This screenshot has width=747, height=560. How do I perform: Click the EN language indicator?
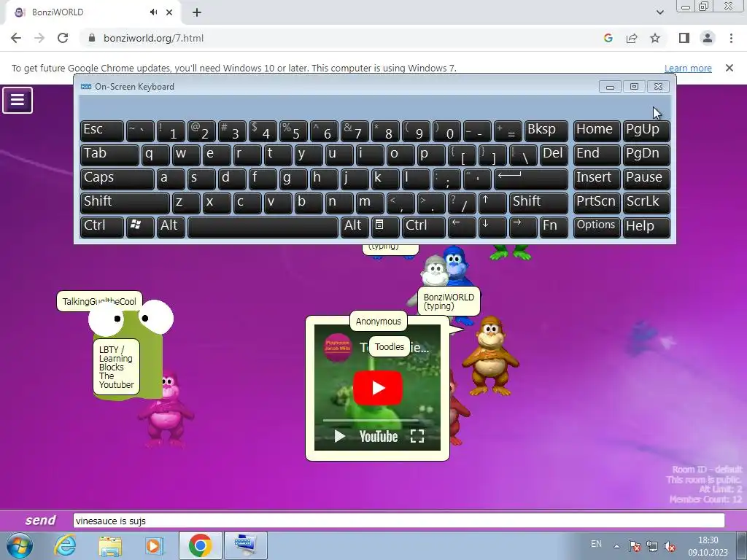click(x=596, y=544)
